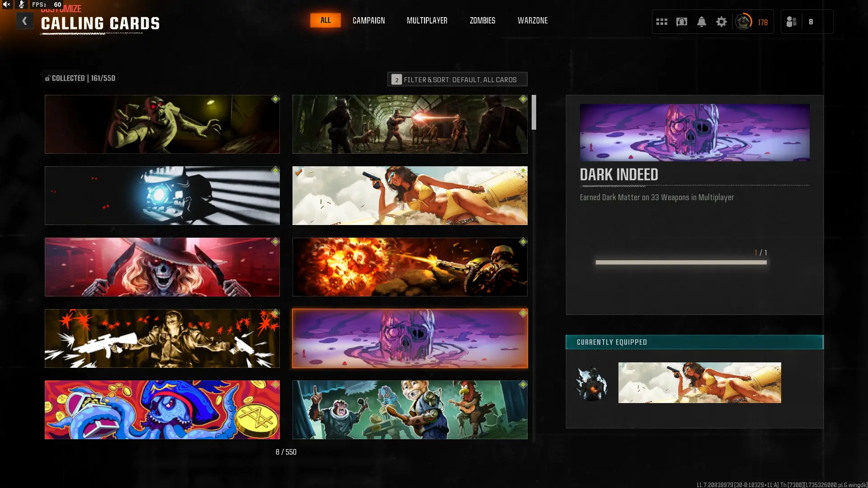Viewport: 868px width, 488px height.
Task: Open the grid menu icon
Action: click(x=661, y=22)
